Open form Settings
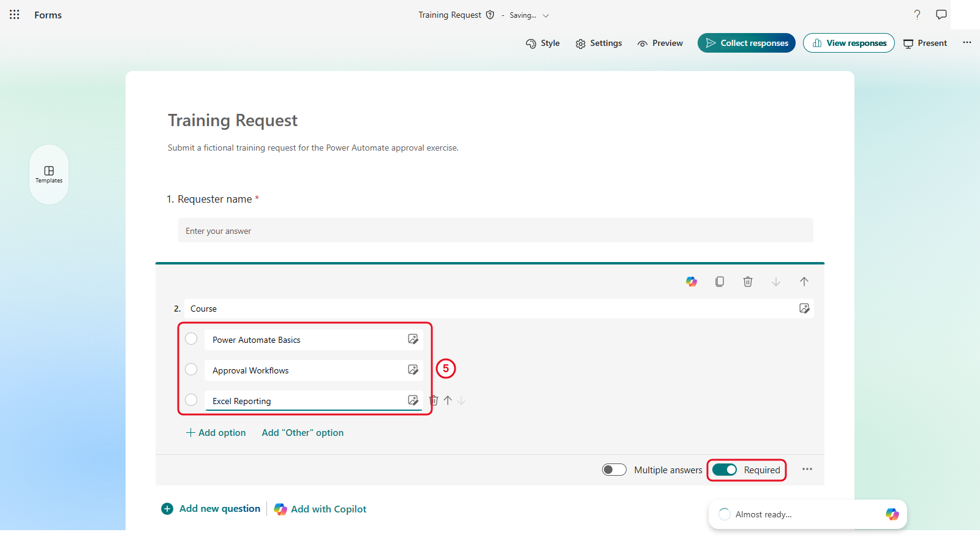Viewport: 980px width, 551px height. 599,43
